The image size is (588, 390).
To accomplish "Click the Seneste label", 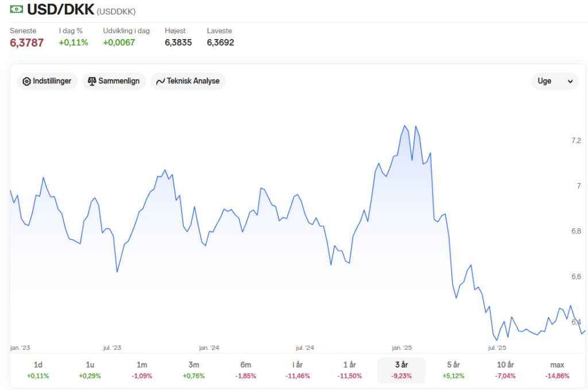I will pyautogui.click(x=23, y=31).
